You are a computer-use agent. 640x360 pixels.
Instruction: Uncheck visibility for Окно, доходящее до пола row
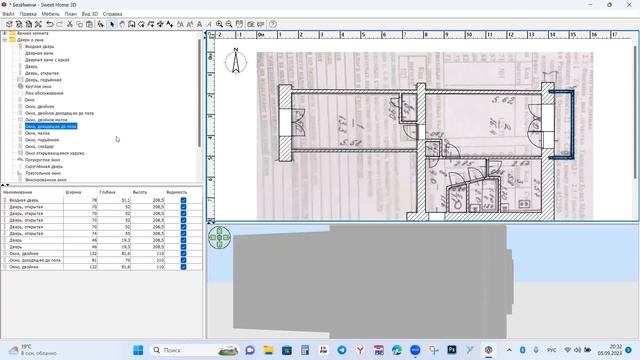coord(183,260)
